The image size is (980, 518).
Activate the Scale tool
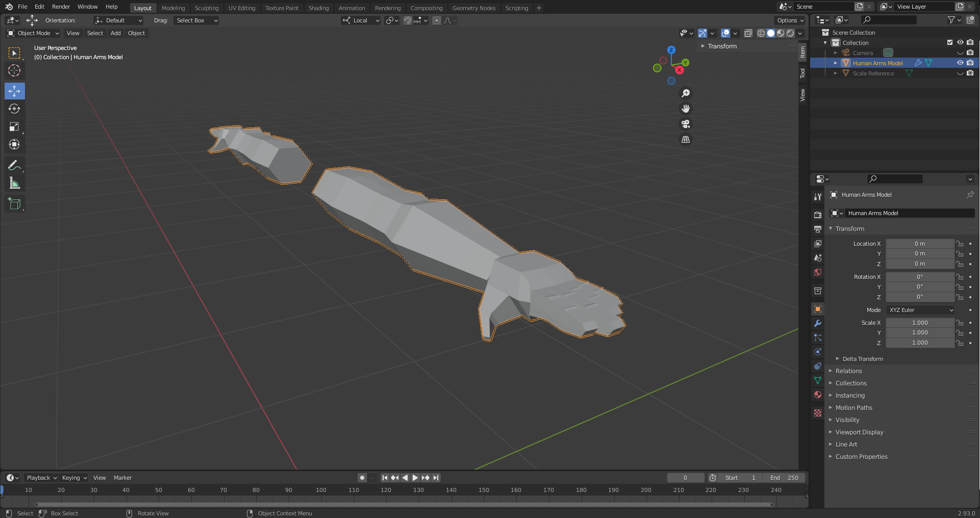pos(14,127)
